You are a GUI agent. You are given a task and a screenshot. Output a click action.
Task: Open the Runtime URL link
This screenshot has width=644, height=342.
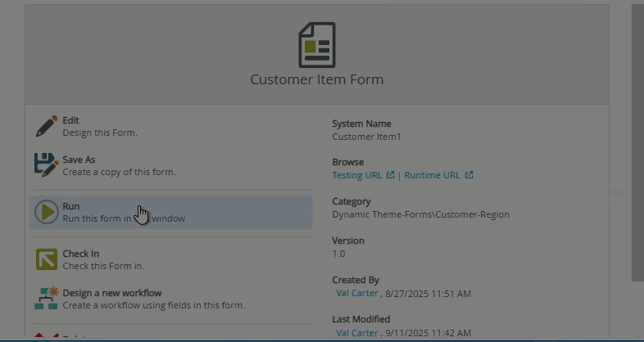coord(432,175)
